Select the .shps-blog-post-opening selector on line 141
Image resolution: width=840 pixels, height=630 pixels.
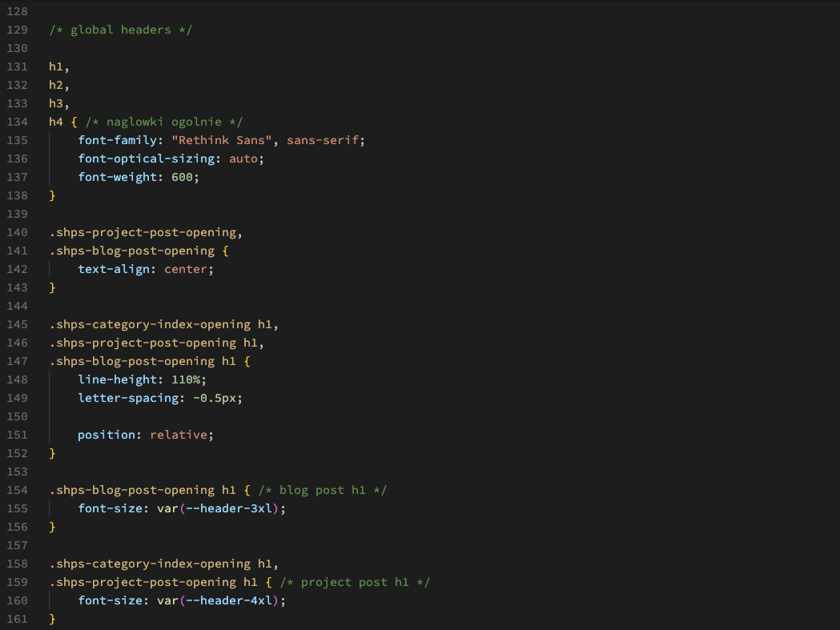130,251
